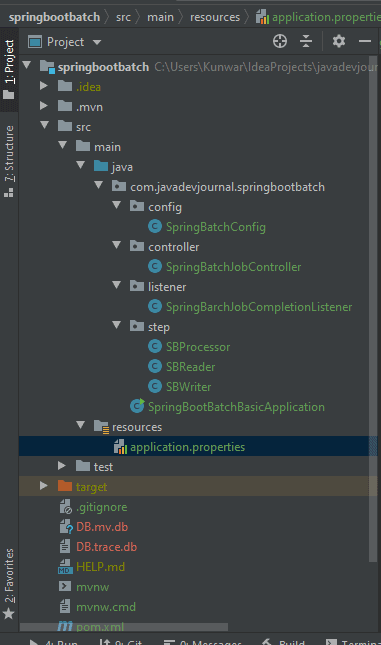Collapse the main folder
Image resolution: width=381 pixels, height=645 pixels.
pos(63,145)
